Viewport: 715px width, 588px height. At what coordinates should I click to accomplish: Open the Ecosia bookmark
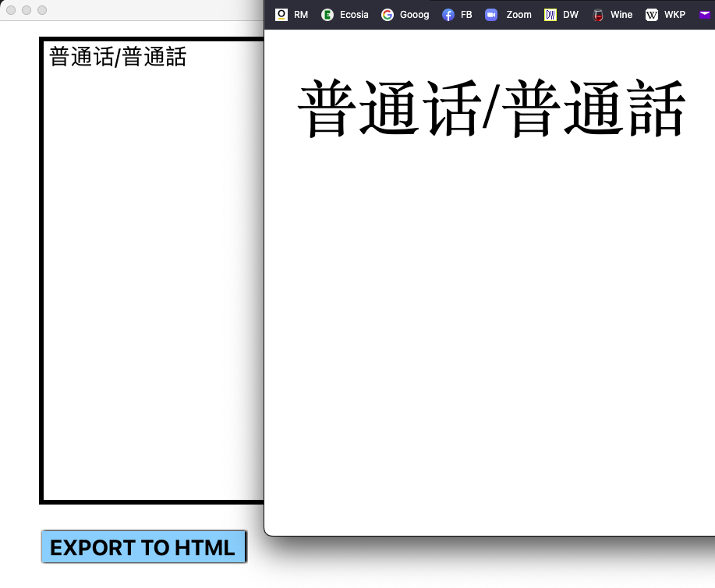point(345,15)
